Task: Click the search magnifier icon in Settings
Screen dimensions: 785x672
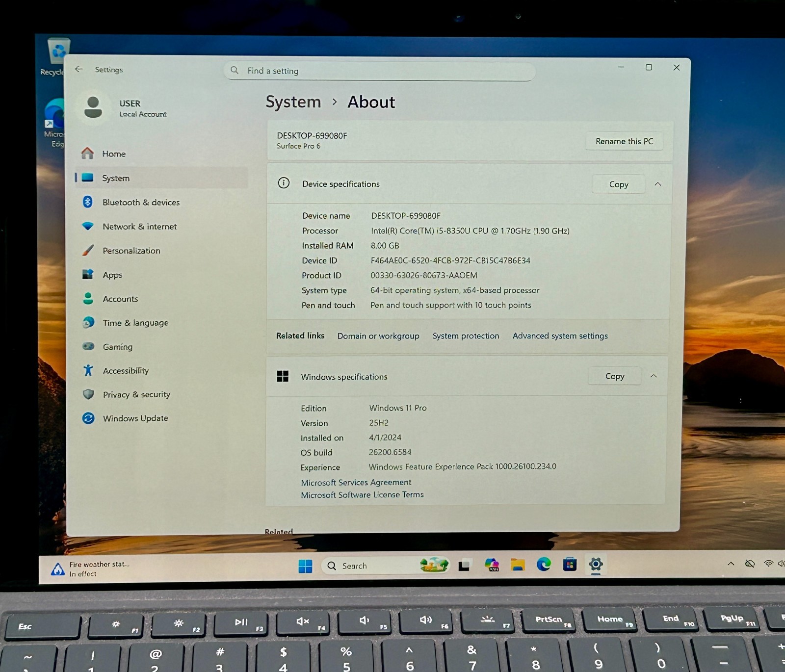Action: 235,70
